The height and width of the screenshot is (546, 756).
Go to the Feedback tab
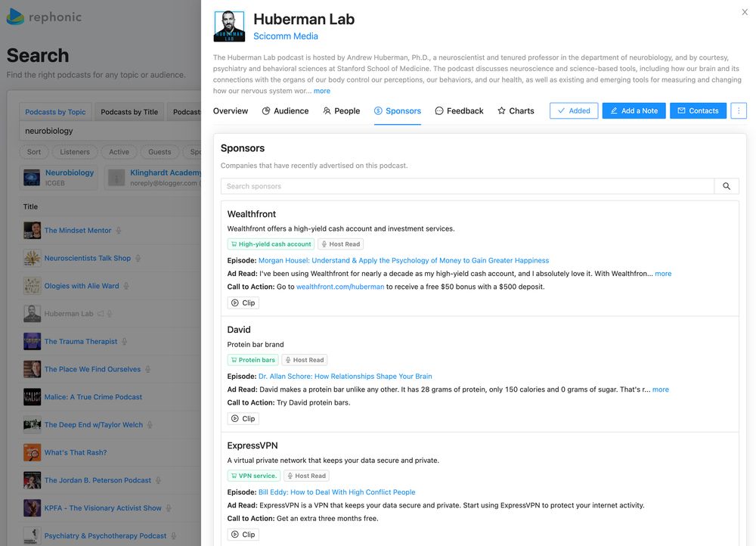pyautogui.click(x=459, y=111)
